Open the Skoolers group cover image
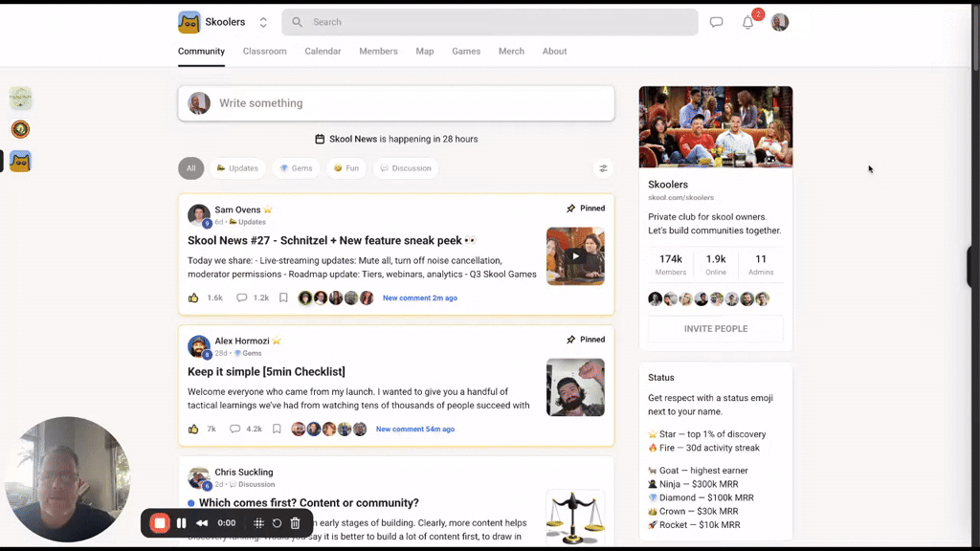The width and height of the screenshot is (980, 551). (x=716, y=127)
